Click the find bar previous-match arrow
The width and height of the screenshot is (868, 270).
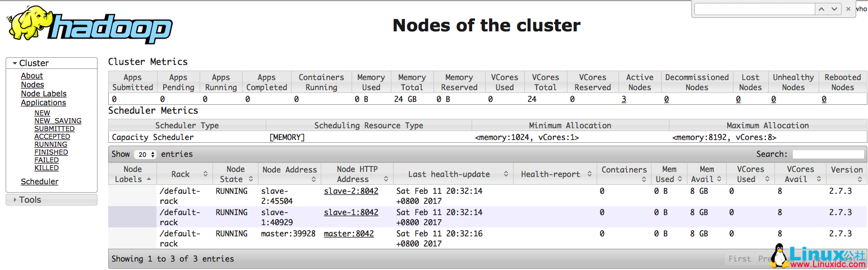(x=822, y=9)
